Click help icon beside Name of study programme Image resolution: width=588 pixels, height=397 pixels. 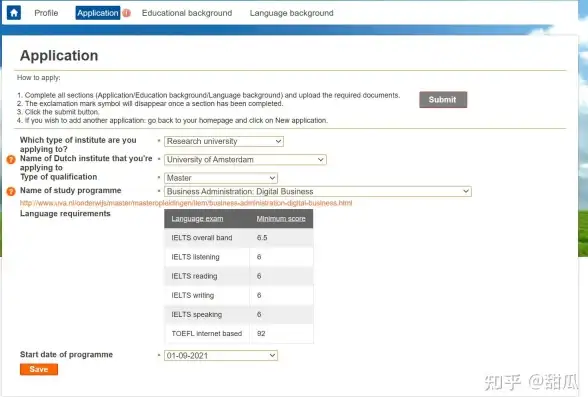11,191
